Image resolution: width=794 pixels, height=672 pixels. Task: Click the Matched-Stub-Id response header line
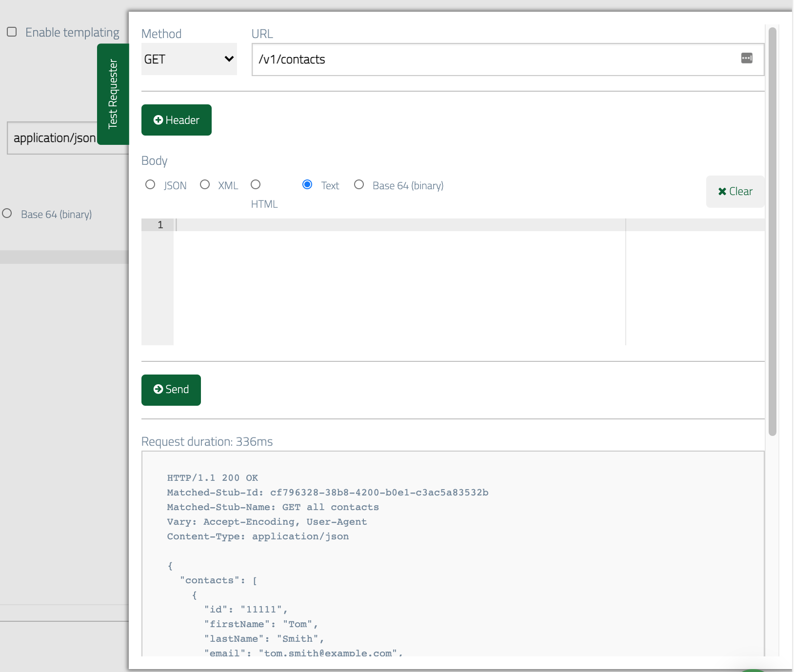[328, 493]
